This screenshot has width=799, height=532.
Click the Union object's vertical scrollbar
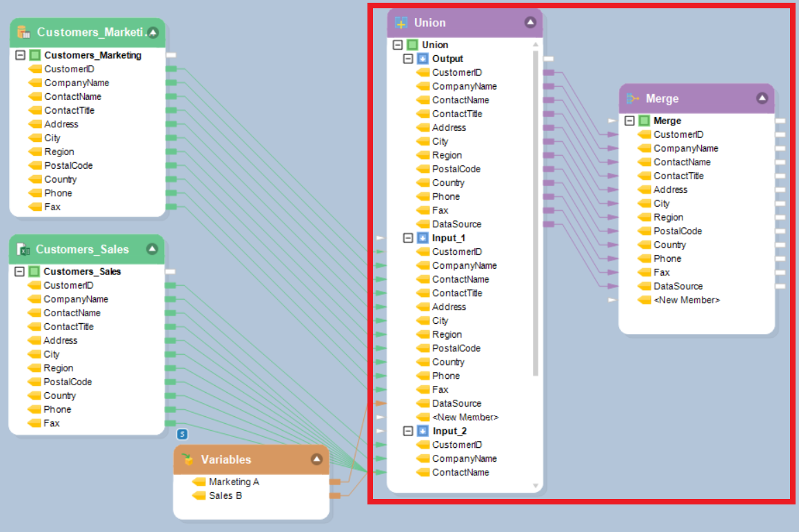pyautogui.click(x=536, y=207)
